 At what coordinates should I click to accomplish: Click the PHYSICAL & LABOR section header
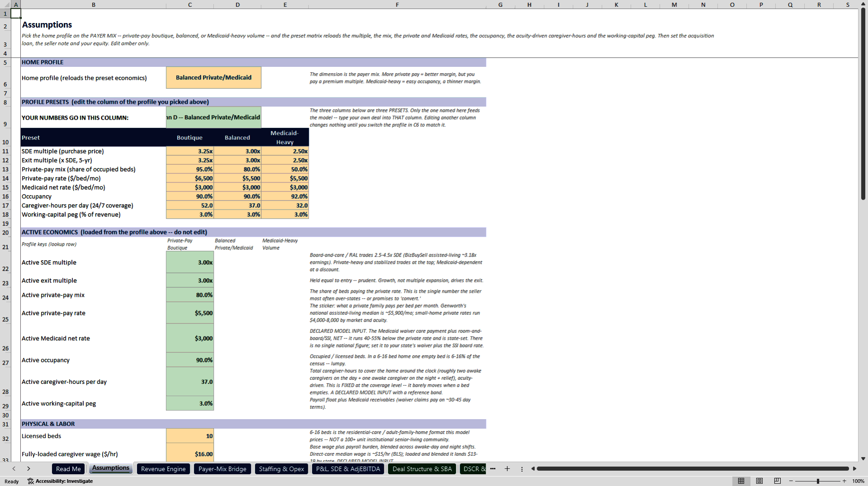[x=253, y=424]
